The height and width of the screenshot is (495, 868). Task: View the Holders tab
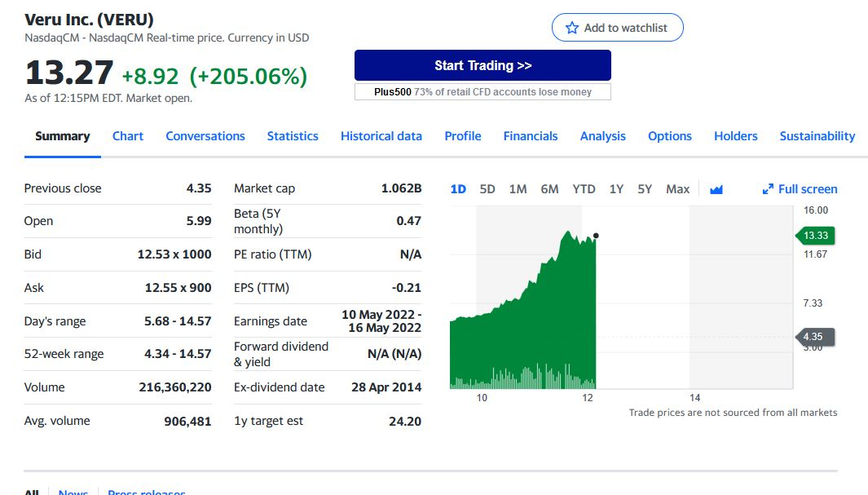click(736, 136)
